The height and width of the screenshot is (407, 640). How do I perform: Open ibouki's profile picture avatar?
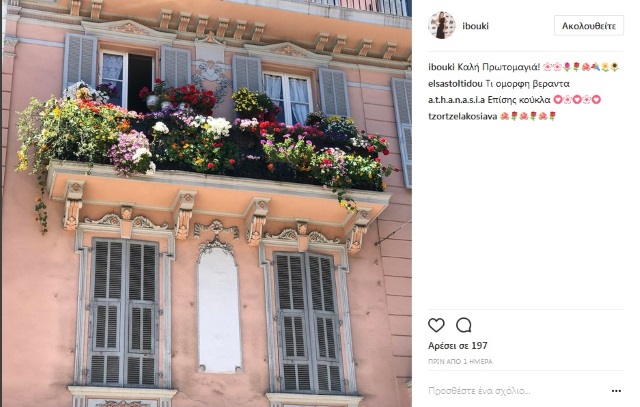click(442, 25)
